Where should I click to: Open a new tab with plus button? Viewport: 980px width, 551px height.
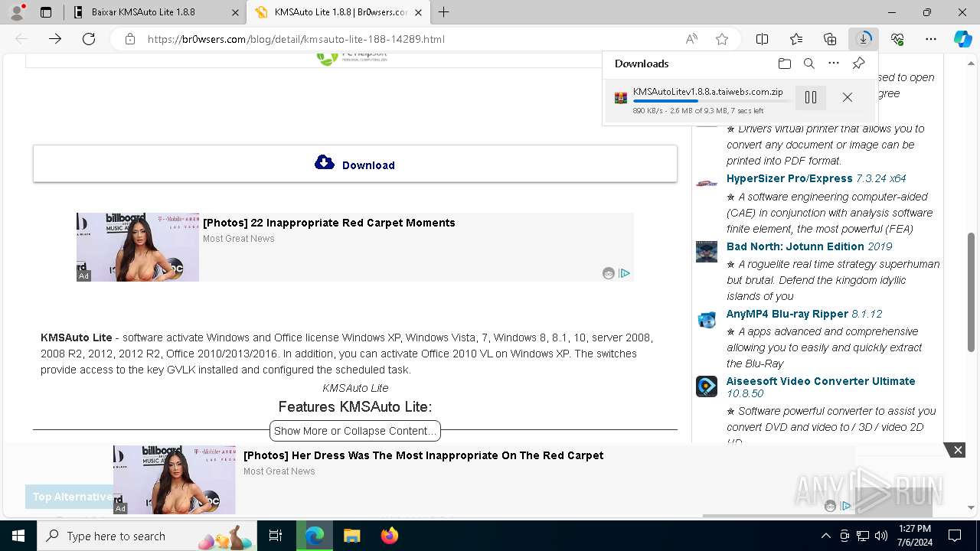click(x=444, y=12)
